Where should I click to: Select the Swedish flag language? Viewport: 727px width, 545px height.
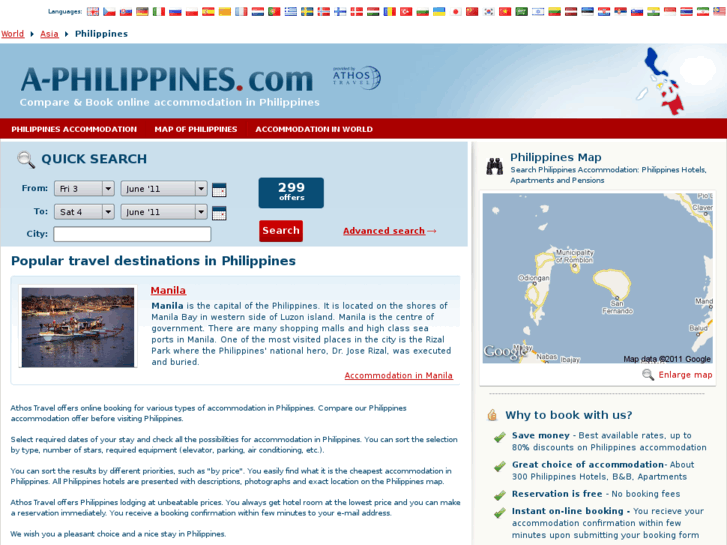pyautogui.click(x=307, y=12)
